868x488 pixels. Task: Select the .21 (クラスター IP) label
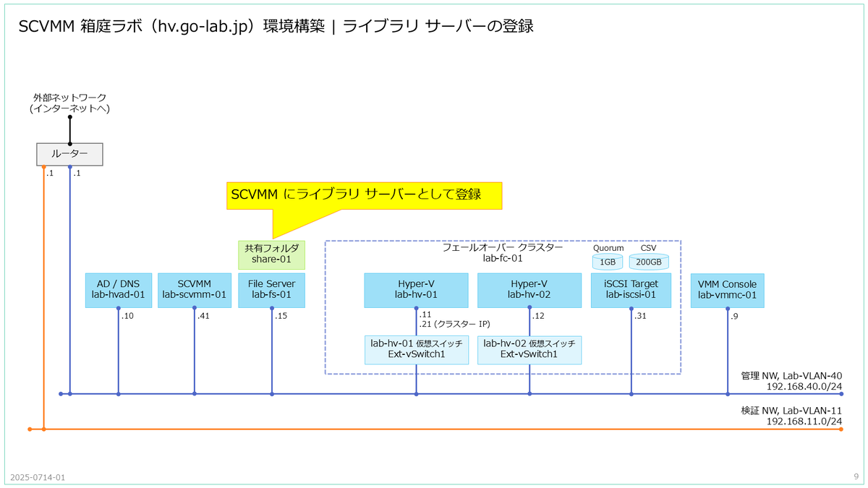[x=455, y=325]
